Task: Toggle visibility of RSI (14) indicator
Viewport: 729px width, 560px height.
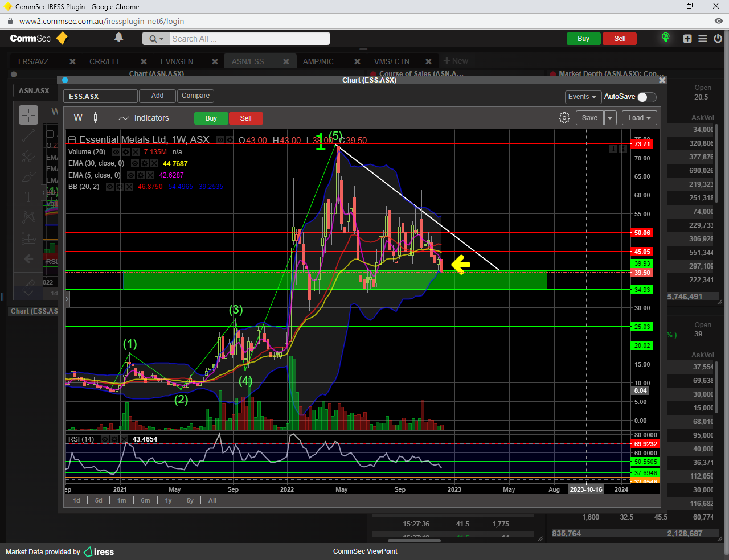Action: point(105,439)
